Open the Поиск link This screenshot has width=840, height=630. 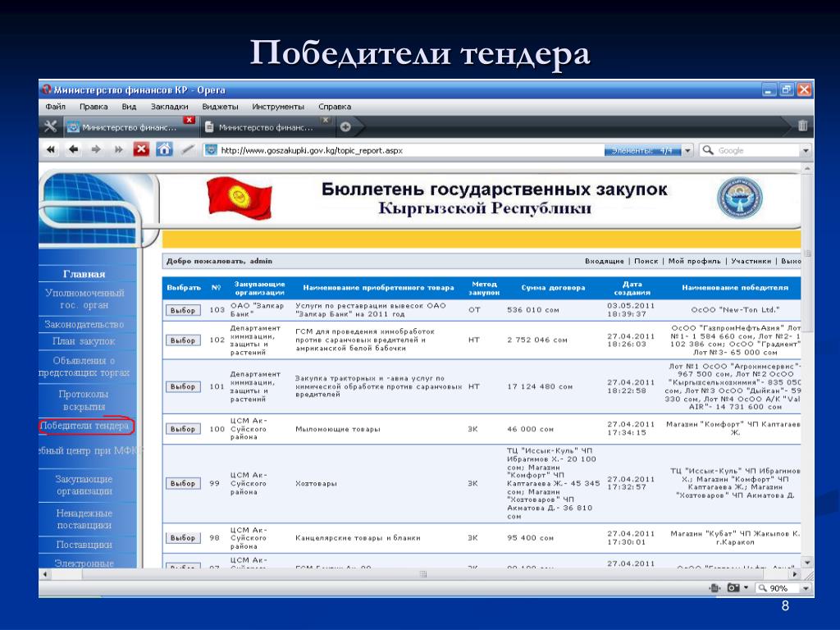(646, 261)
